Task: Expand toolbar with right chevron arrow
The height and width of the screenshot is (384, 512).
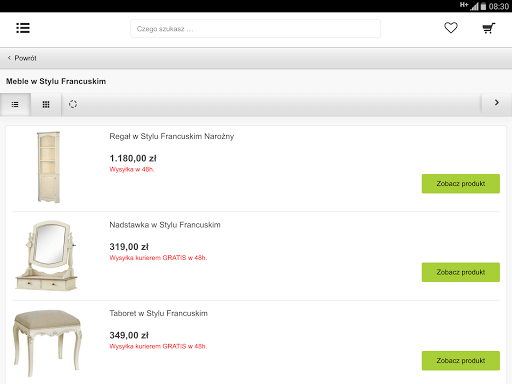Action: click(x=497, y=103)
